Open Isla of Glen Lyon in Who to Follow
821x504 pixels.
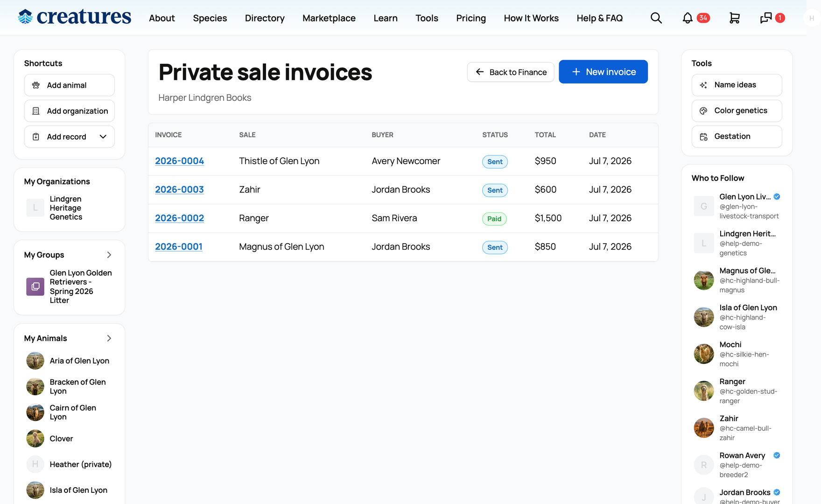(x=748, y=308)
